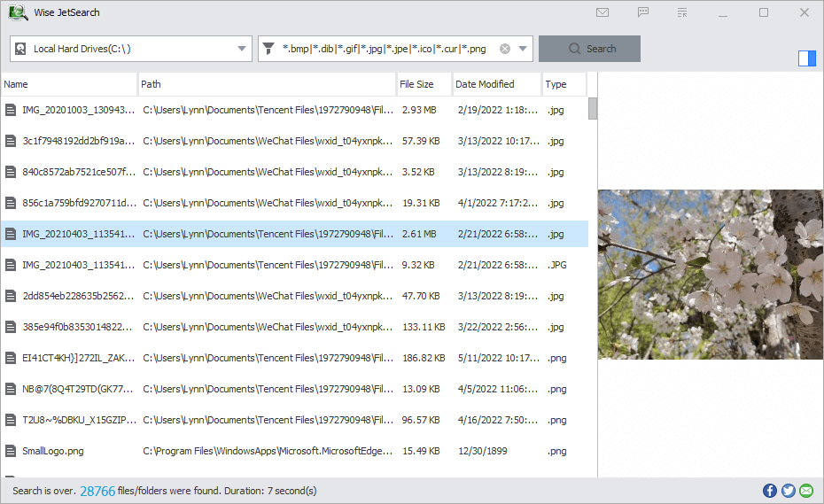824x504 pixels.
Task: Select file name EI41CT4KH}]272IL_ZAK…
Action: 78,358
